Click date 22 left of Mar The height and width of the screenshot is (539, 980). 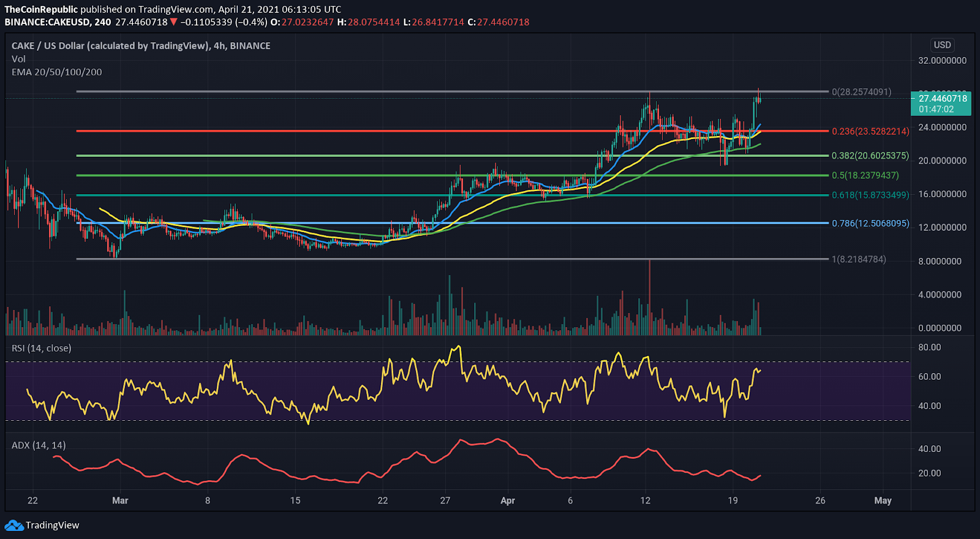pos(32,500)
